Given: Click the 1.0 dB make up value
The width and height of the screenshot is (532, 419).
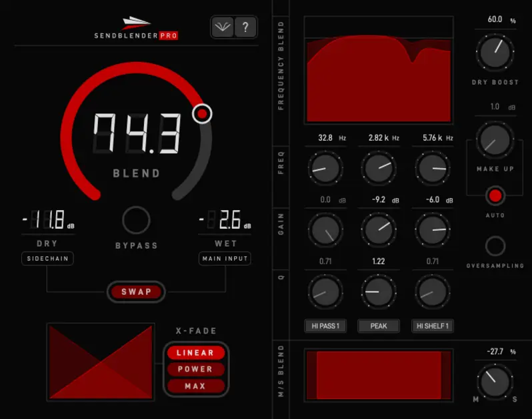Looking at the screenshot, I should [503, 107].
